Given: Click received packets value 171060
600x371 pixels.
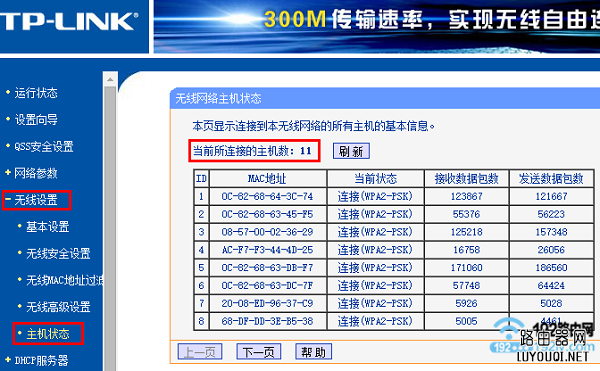Looking at the screenshot, I should pyautogui.click(x=466, y=268).
